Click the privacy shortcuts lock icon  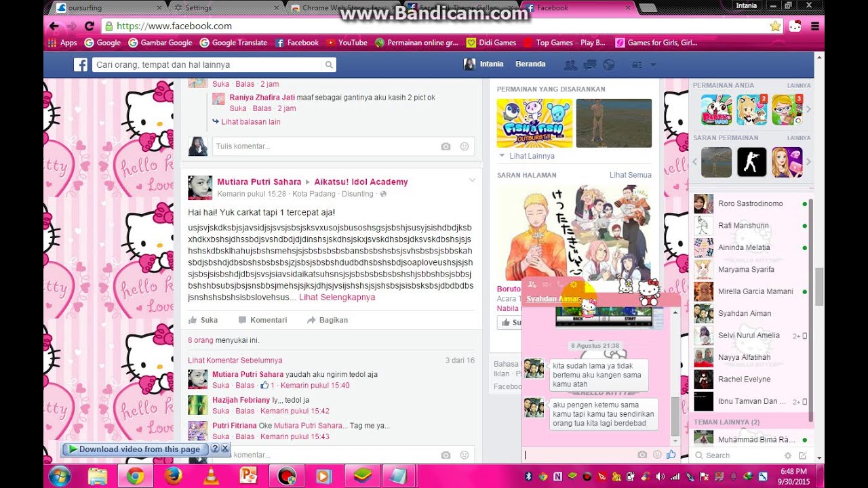tap(638, 64)
